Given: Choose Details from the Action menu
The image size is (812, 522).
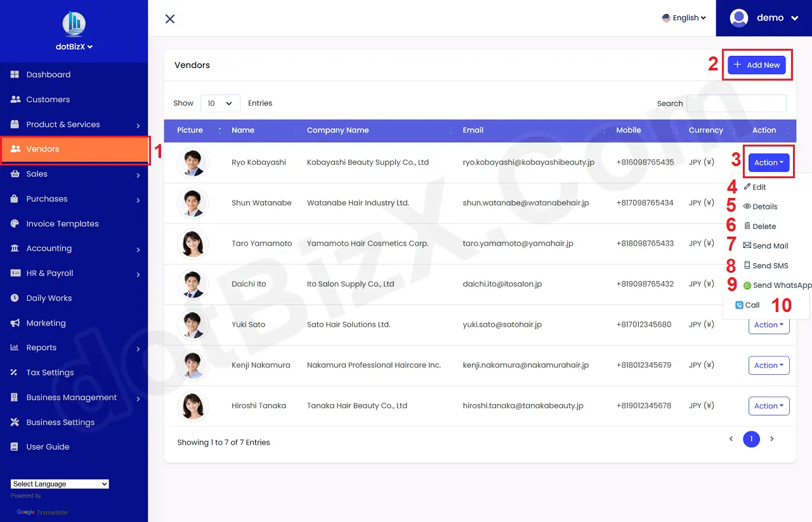Looking at the screenshot, I should click(x=748, y=206).
